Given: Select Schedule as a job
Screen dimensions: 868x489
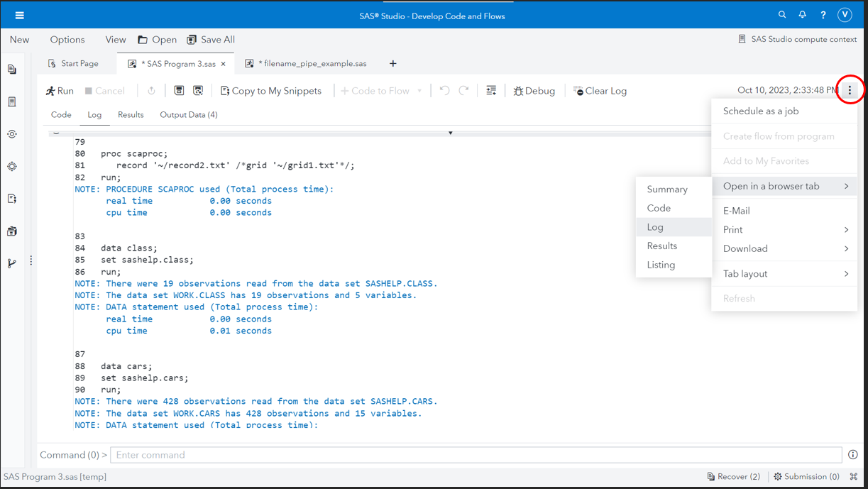Looking at the screenshot, I should (x=760, y=111).
